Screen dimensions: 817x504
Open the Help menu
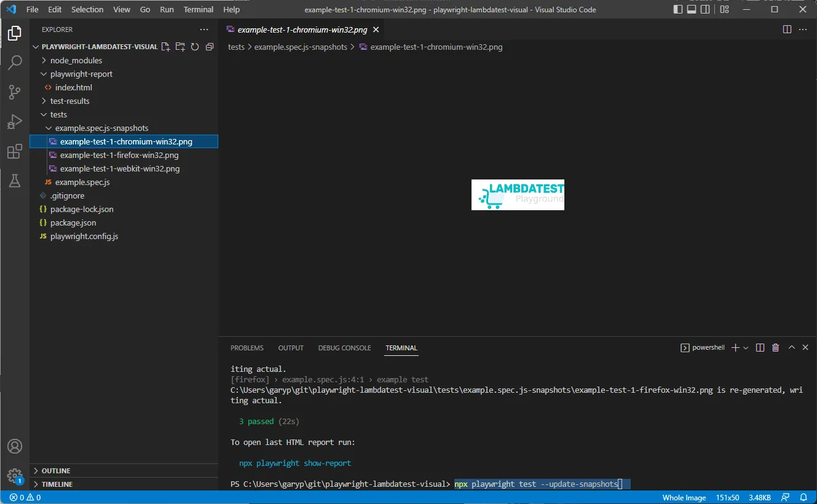coord(231,10)
